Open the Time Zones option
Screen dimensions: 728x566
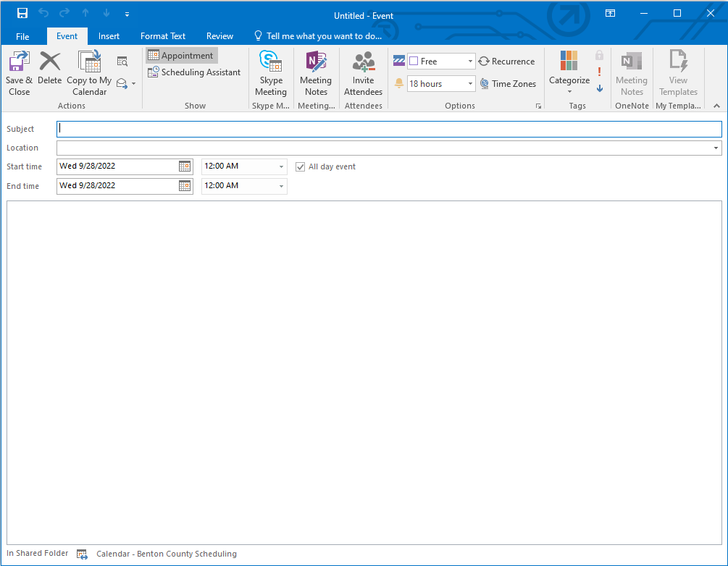point(507,84)
